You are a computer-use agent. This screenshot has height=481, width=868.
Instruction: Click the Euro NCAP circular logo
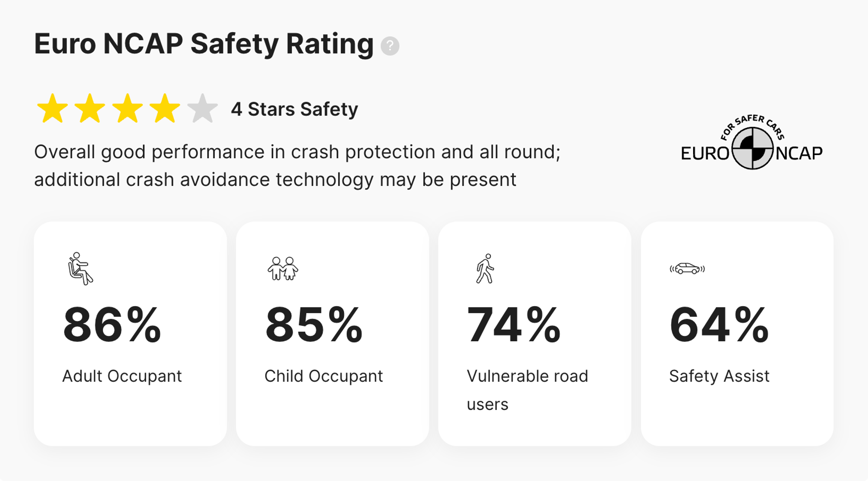pyautogui.click(x=753, y=149)
